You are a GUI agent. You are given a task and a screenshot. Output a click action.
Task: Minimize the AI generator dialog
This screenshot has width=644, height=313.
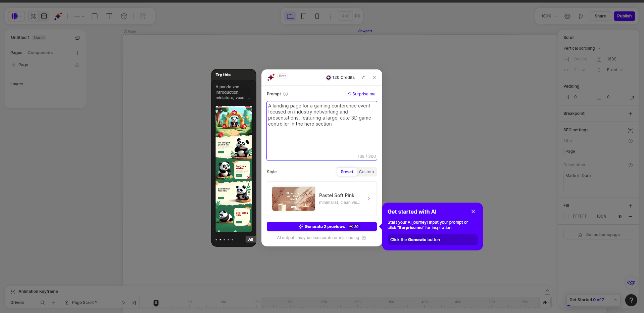363,78
